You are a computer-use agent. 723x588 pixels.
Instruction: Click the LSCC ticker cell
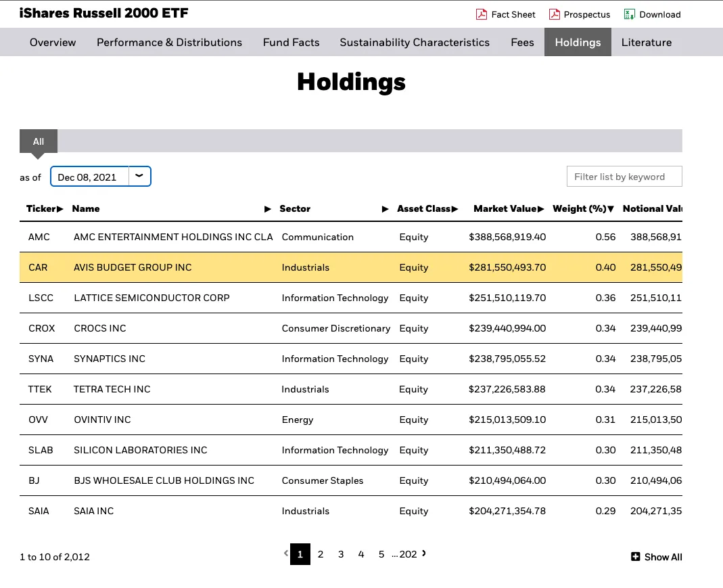41,298
